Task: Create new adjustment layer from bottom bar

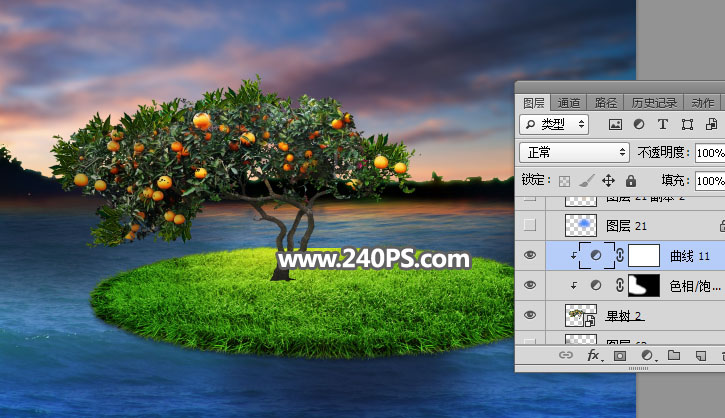Action: click(647, 355)
